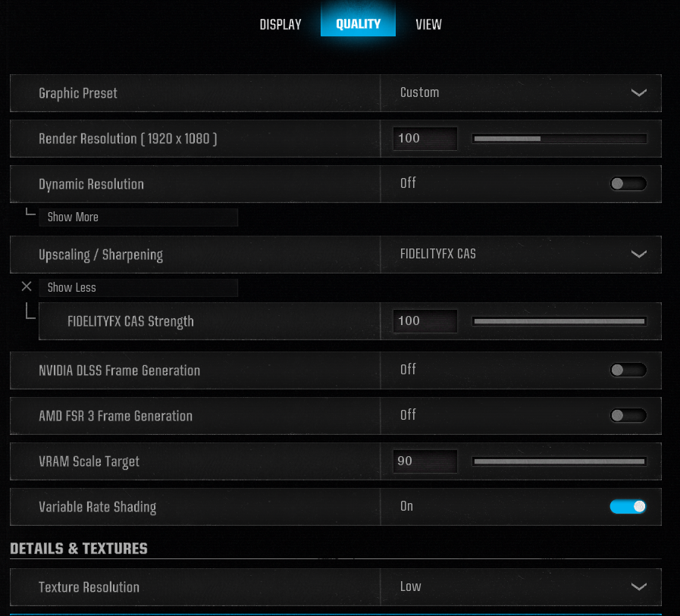680x616 pixels.
Task: Expand Show More under Dynamic Resolution
Action: (138, 217)
